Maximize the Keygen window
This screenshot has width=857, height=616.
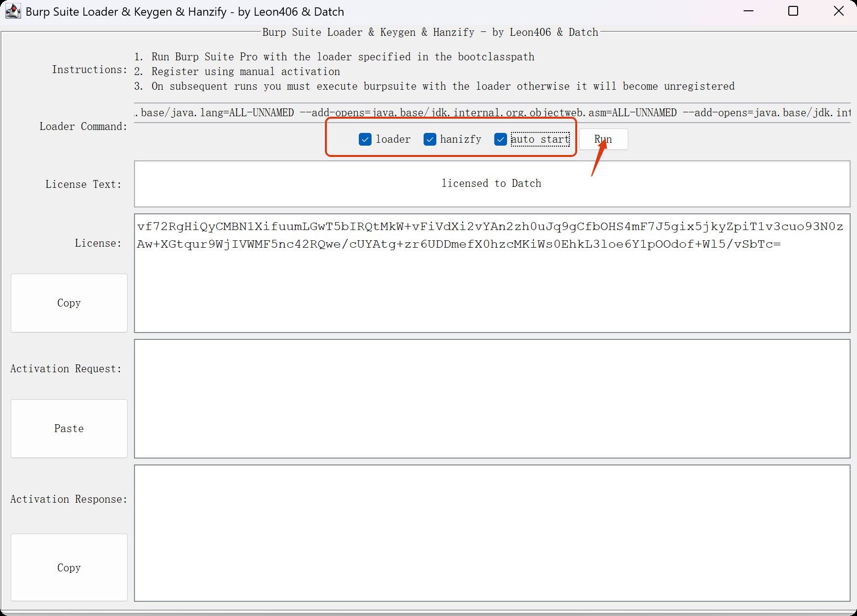tap(793, 11)
